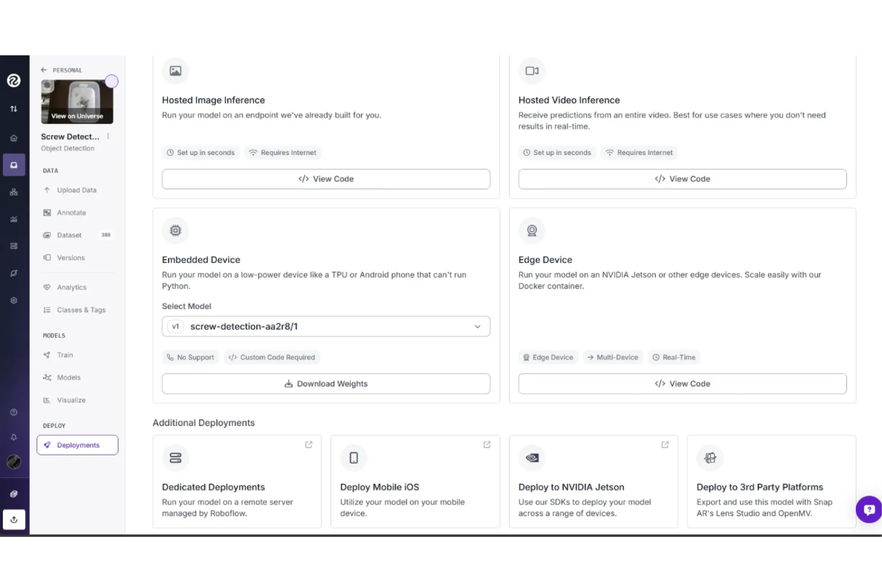Viewport: 882px width, 588px height.
Task: Open the help question mark icon
Action: point(14,412)
